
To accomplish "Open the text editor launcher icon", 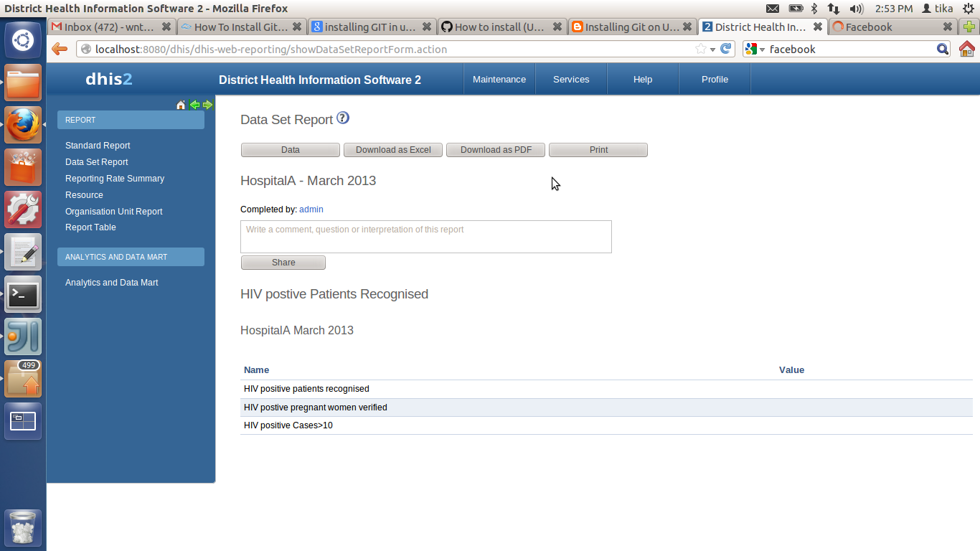I will tap(23, 252).
